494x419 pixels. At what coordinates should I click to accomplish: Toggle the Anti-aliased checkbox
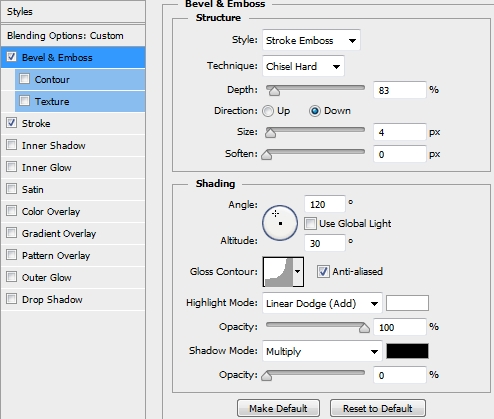[x=323, y=271]
